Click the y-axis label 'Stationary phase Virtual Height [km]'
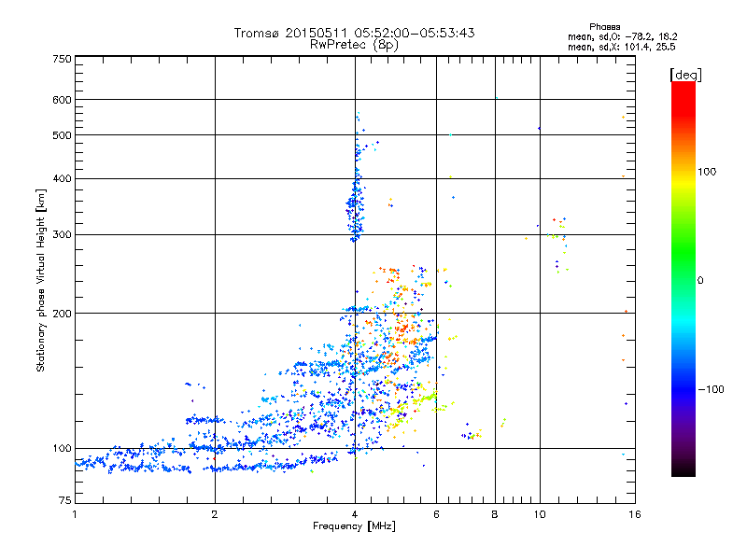This screenshot has height=560, width=747. (x=40, y=280)
